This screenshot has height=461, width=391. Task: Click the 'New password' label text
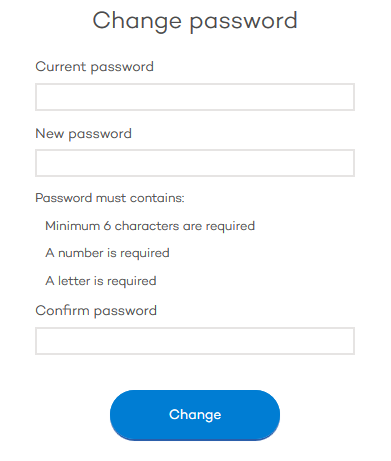pyautogui.click(x=83, y=134)
